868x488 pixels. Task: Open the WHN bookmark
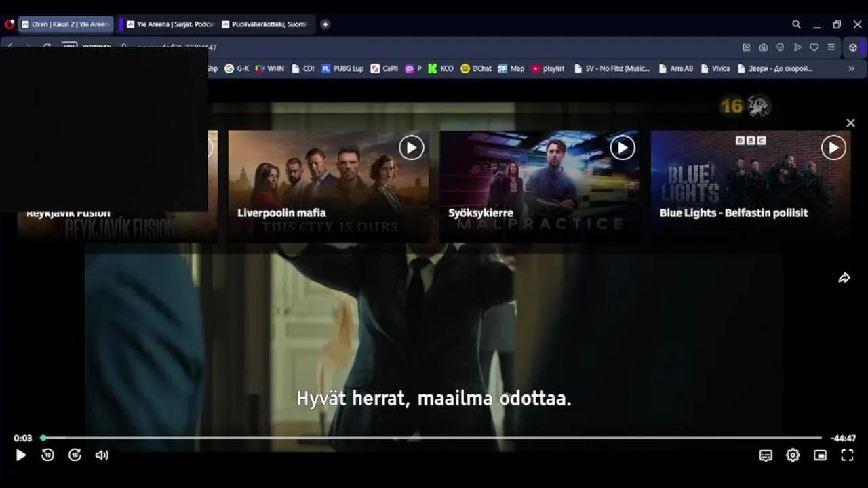(269, 68)
